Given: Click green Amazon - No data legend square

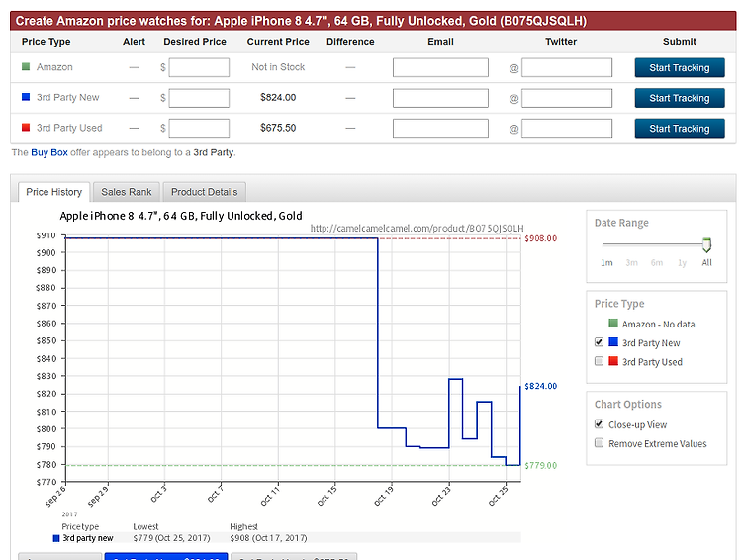Looking at the screenshot, I should (x=613, y=324).
